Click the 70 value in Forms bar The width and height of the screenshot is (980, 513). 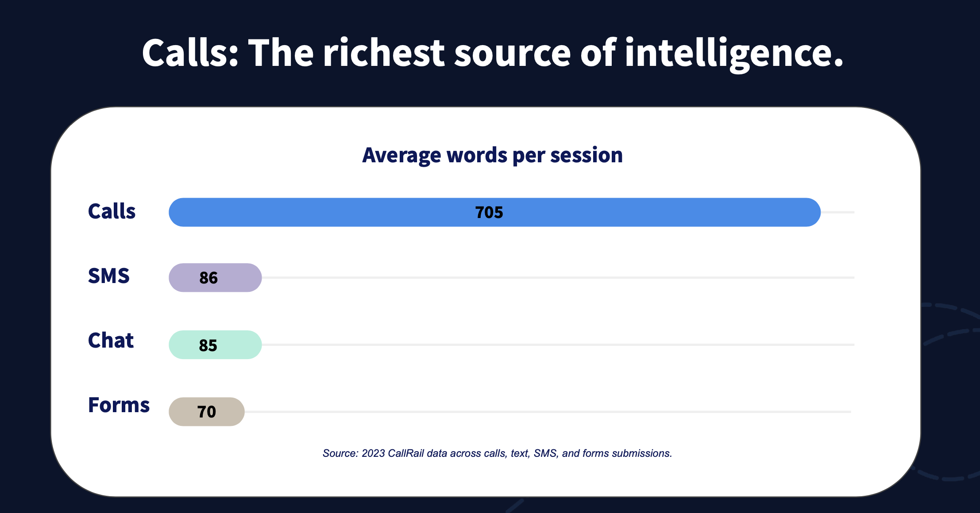pos(207,412)
